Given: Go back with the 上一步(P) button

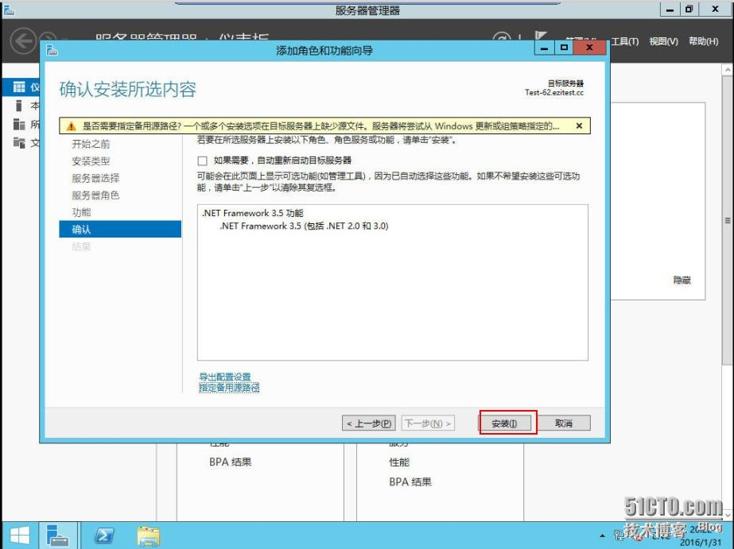Looking at the screenshot, I should tap(369, 423).
